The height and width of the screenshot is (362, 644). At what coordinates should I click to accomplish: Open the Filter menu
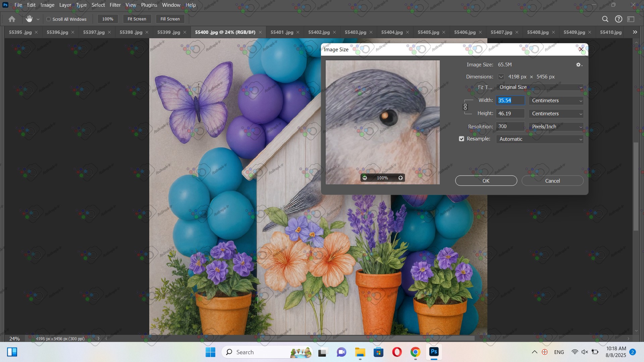115,5
